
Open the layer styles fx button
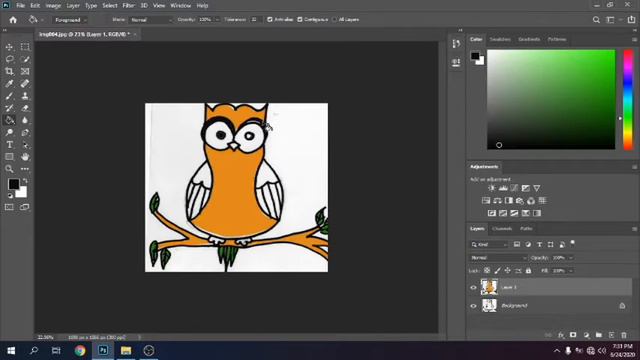(561, 335)
